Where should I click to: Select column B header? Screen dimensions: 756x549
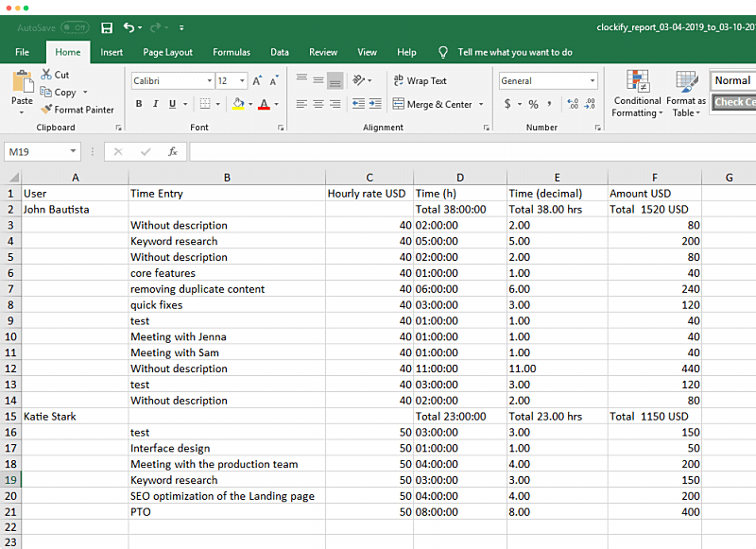point(227,178)
